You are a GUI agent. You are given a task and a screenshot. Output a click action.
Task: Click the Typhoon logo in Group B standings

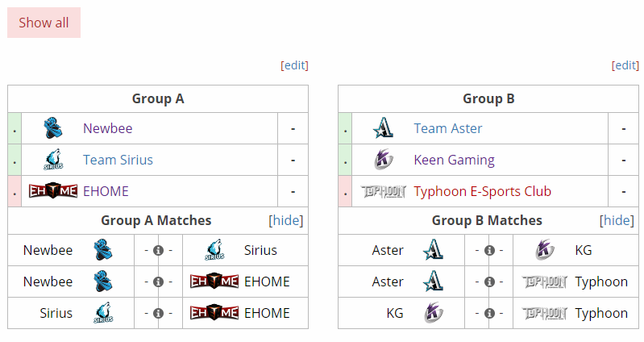pos(383,191)
